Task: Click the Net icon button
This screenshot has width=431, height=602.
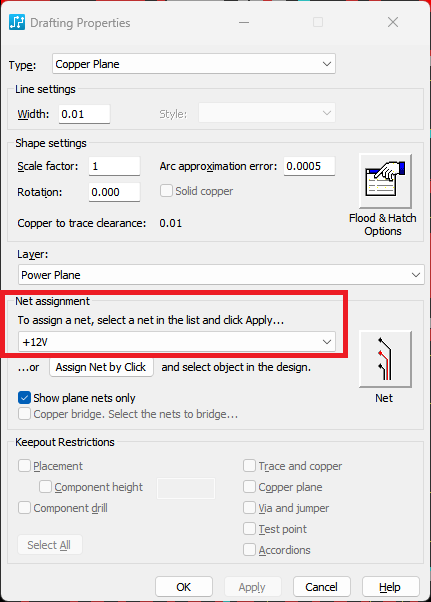Action: pos(385,359)
